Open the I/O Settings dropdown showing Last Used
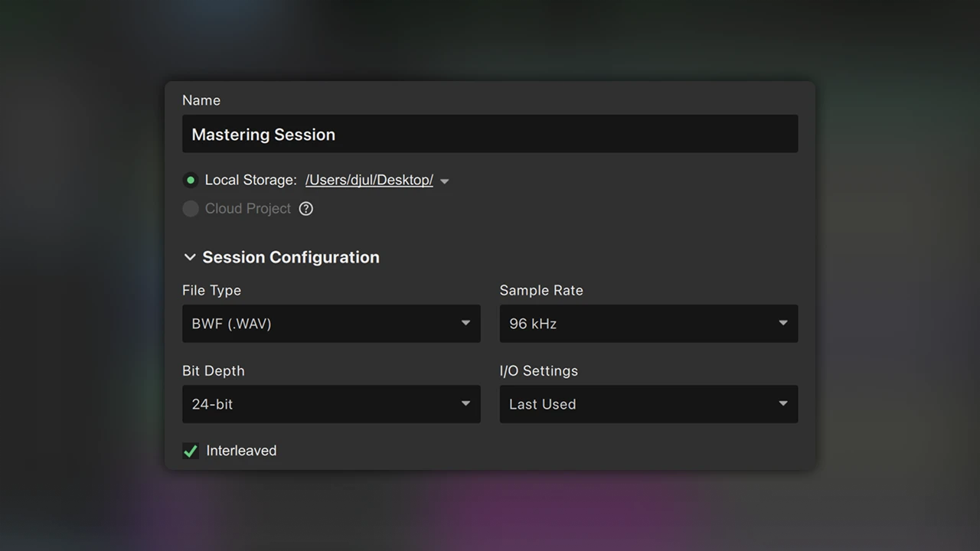This screenshot has width=980, height=551. pyautogui.click(x=649, y=404)
